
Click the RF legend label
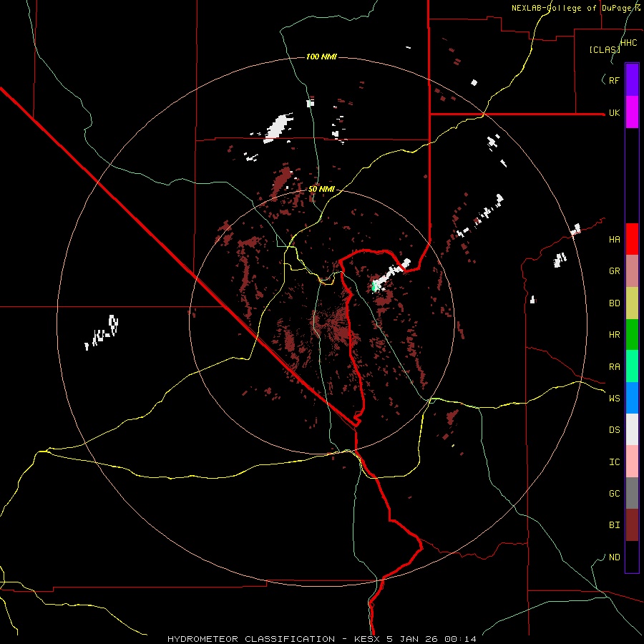614,80
